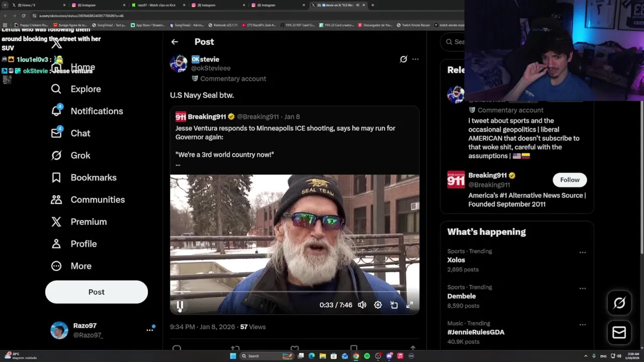The image size is (644, 362).
Task: Open the Xolos trending topic
Action: [456, 260]
